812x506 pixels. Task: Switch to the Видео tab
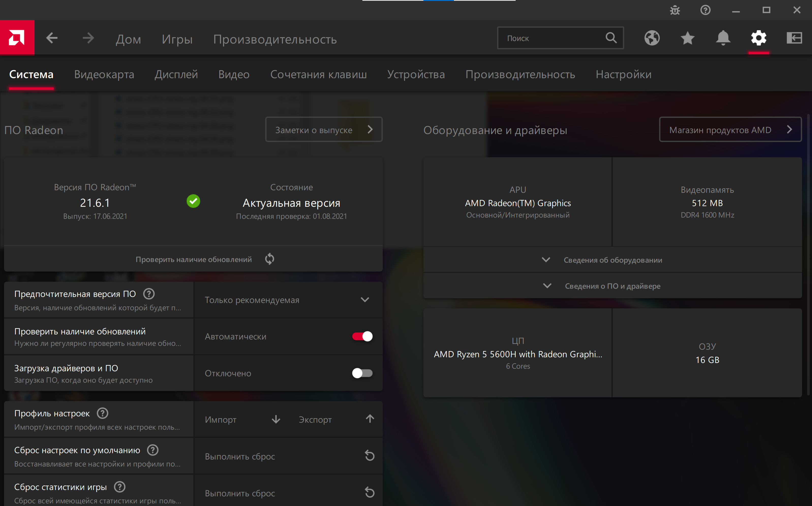[x=234, y=74]
